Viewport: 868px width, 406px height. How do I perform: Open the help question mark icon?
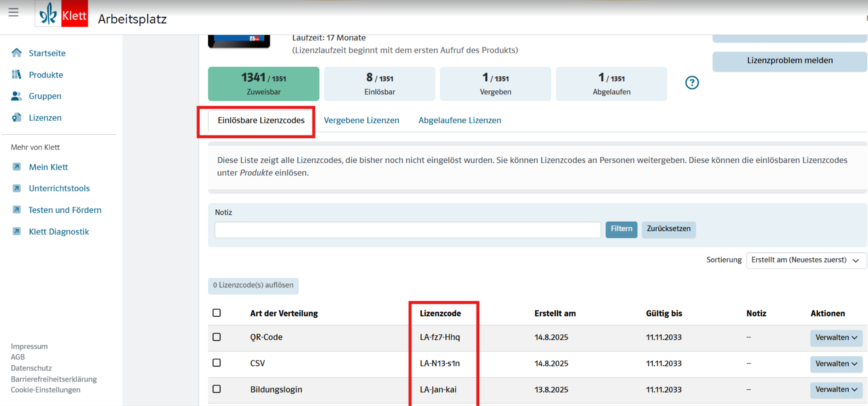[692, 83]
